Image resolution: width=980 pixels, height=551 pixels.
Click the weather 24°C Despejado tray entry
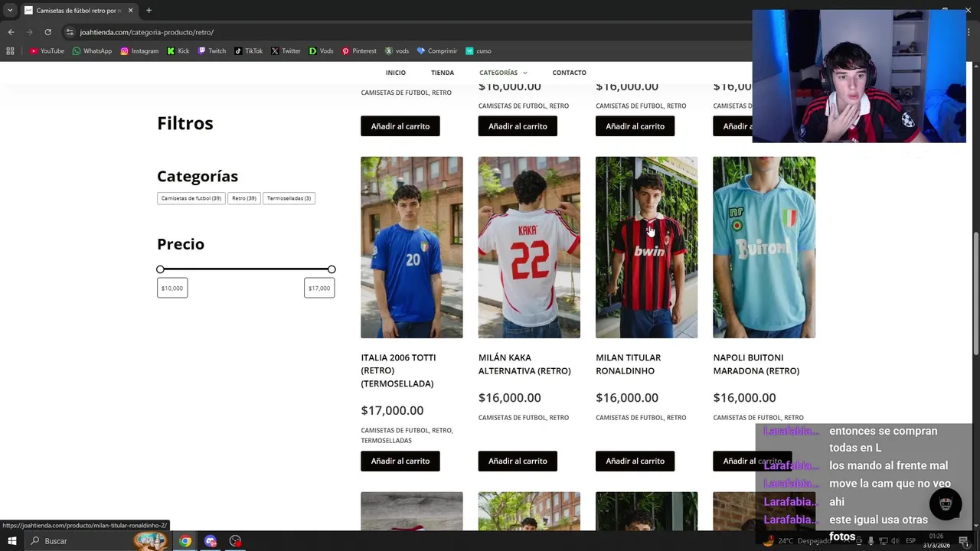pos(798,541)
